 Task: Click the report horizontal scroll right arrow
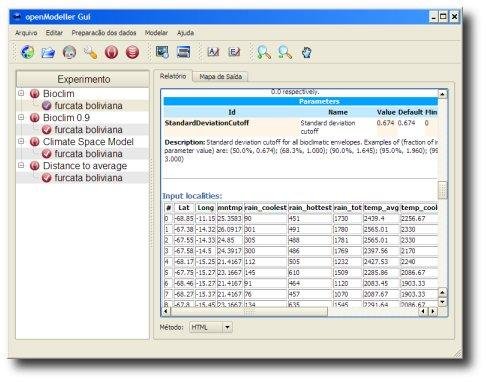click(433, 311)
